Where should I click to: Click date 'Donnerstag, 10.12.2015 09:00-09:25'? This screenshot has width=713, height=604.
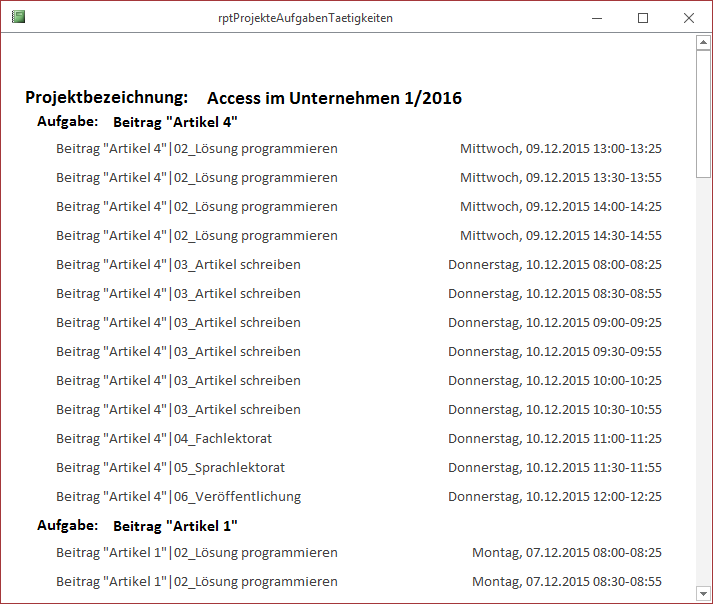point(555,323)
